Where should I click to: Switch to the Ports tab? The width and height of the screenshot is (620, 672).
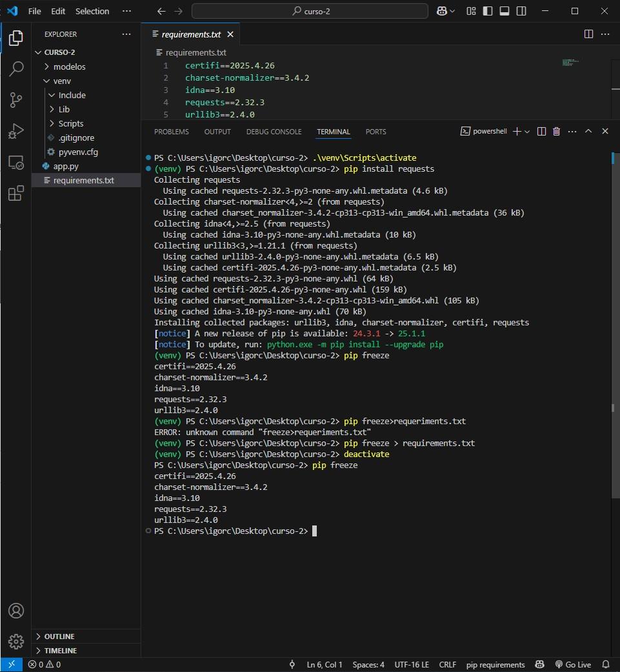coord(376,132)
